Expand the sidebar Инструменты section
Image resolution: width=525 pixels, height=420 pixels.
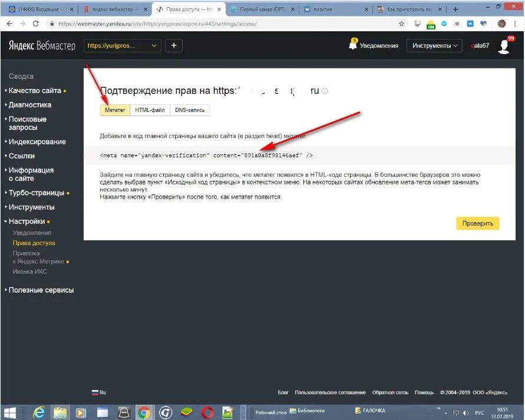[x=31, y=207]
